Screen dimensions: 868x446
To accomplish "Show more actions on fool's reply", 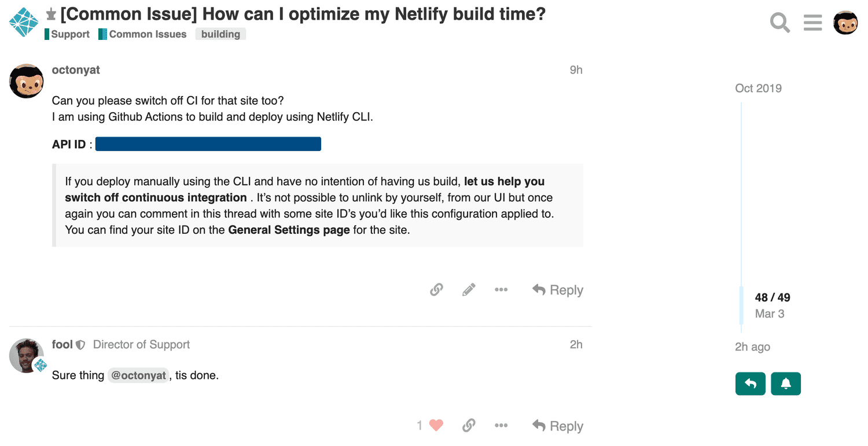I will (x=501, y=426).
